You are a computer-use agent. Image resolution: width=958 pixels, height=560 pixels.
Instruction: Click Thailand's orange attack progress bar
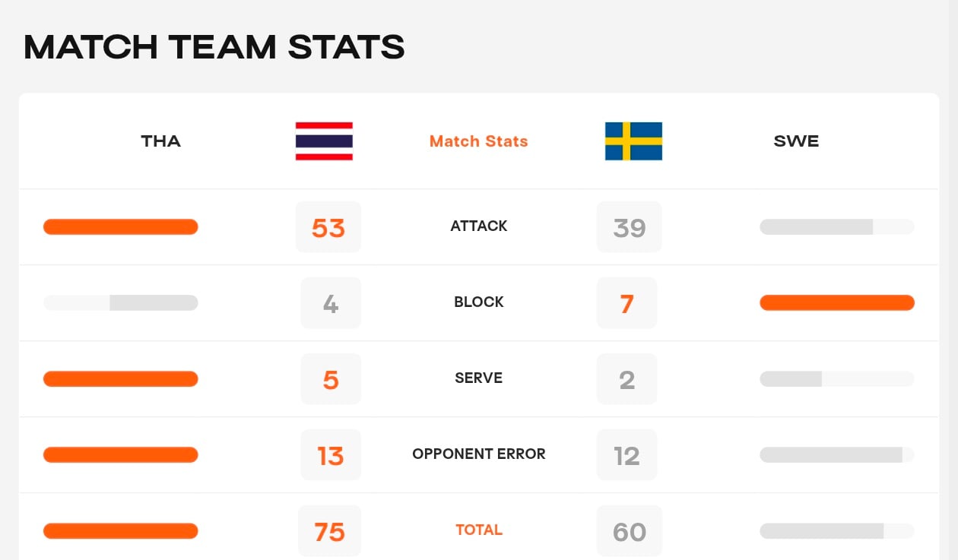click(120, 226)
